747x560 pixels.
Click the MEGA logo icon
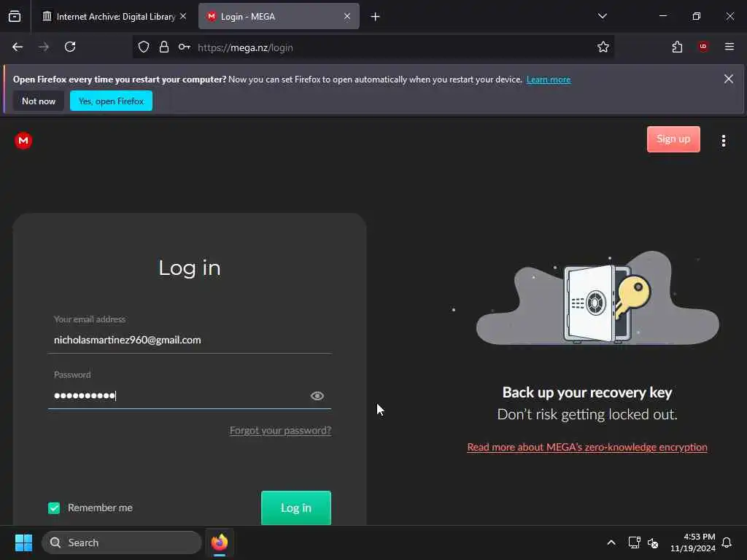coord(23,141)
